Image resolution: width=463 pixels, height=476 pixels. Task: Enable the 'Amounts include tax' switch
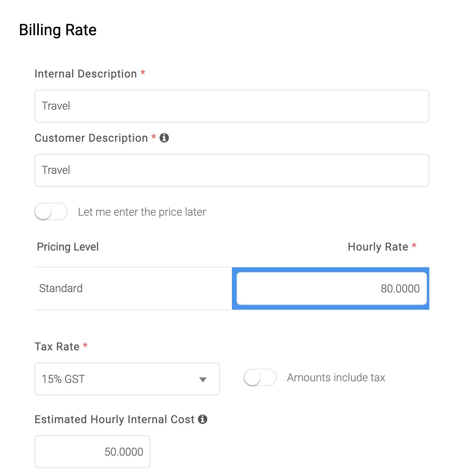(260, 378)
